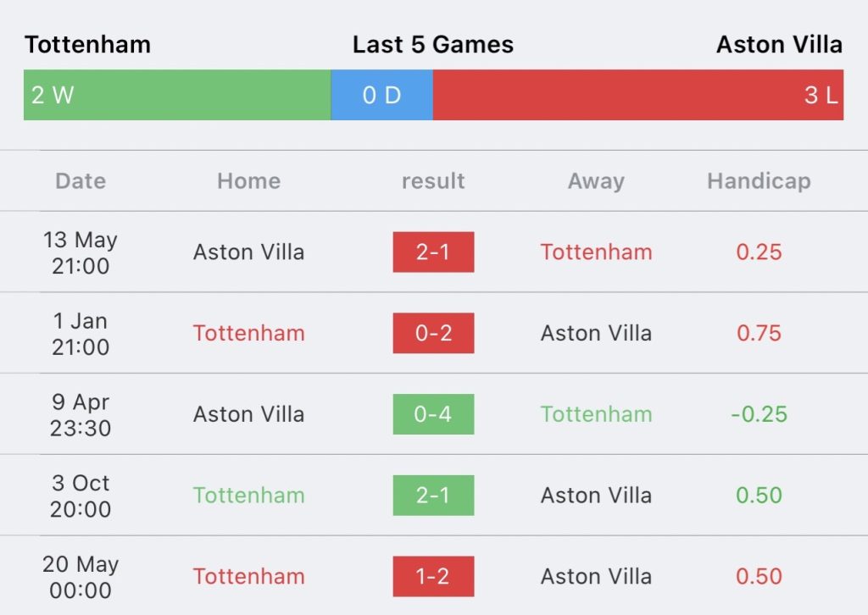Viewport: 868px width, 615px height.
Task: Open the 3 Oct 2-1 result badge
Action: point(433,495)
